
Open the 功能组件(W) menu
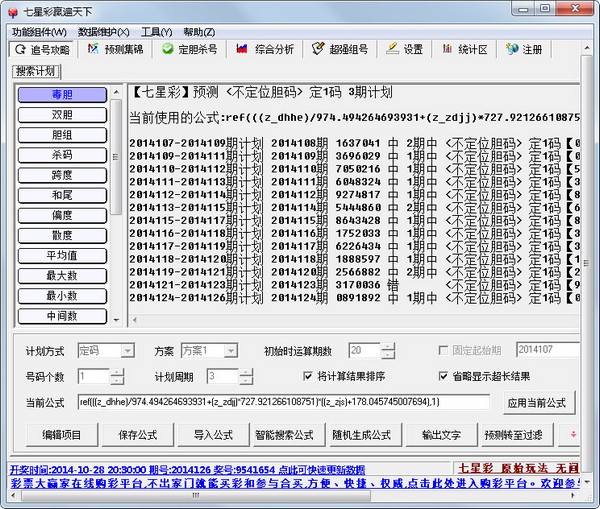[x=39, y=32]
